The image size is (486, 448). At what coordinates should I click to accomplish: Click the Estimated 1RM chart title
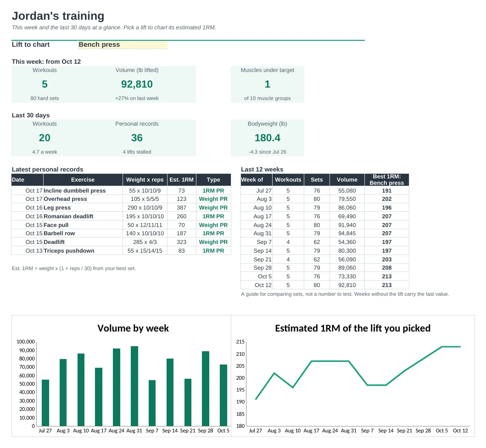[x=353, y=328]
